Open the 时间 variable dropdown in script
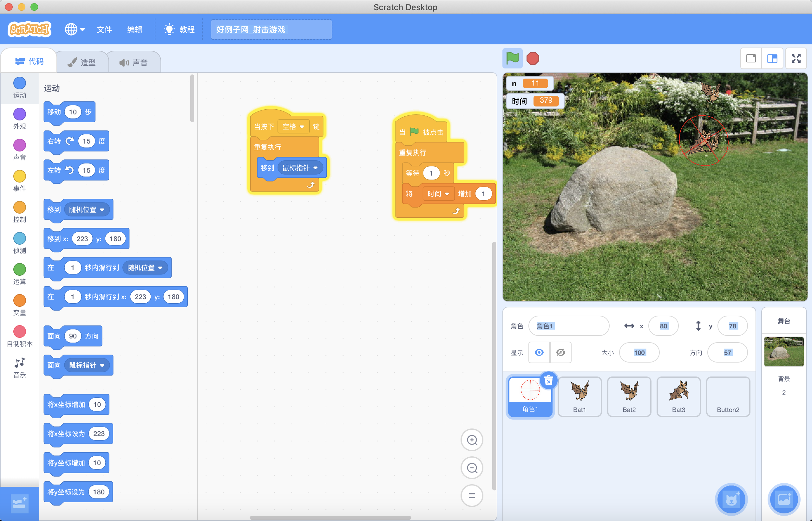The width and height of the screenshot is (812, 521). tap(438, 194)
